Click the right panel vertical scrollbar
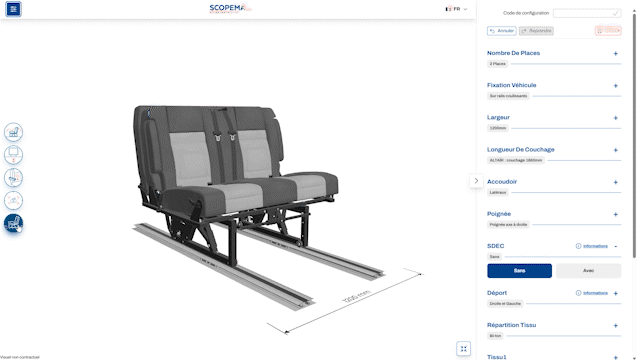This screenshot has height=360, width=640. click(634, 135)
